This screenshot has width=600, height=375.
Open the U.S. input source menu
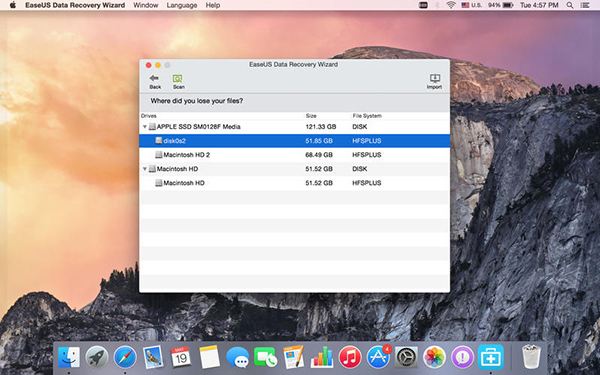pos(471,5)
